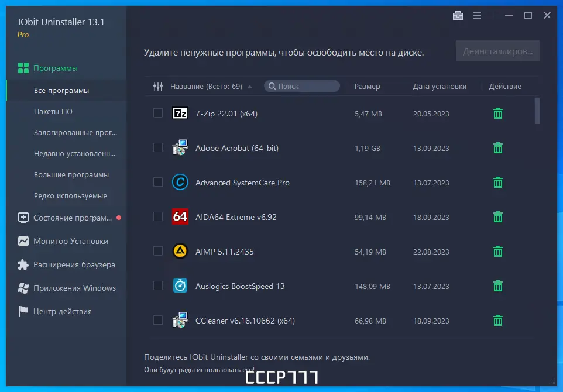Click the green Программы grid icon

(x=23, y=68)
